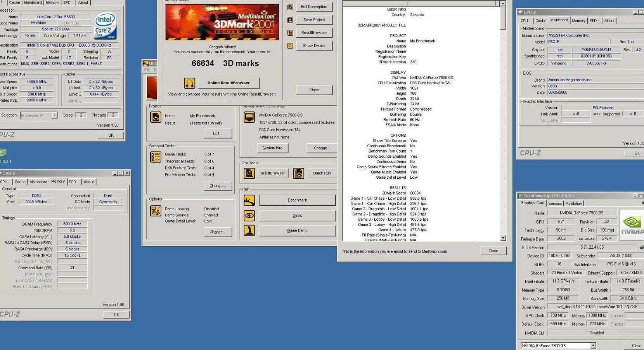Click the Display and CPU Settings monitor icon
The height and width of the screenshot is (350, 644).
[x=249, y=117]
